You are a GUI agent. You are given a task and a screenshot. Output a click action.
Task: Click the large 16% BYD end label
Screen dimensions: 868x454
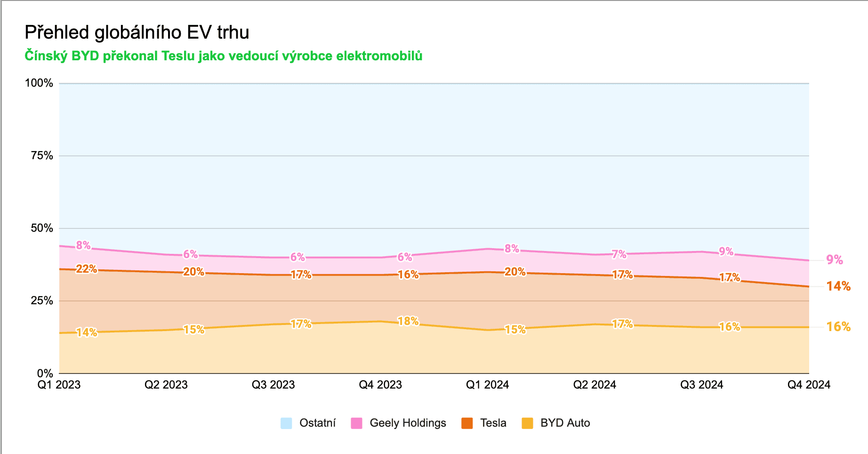coord(838,327)
